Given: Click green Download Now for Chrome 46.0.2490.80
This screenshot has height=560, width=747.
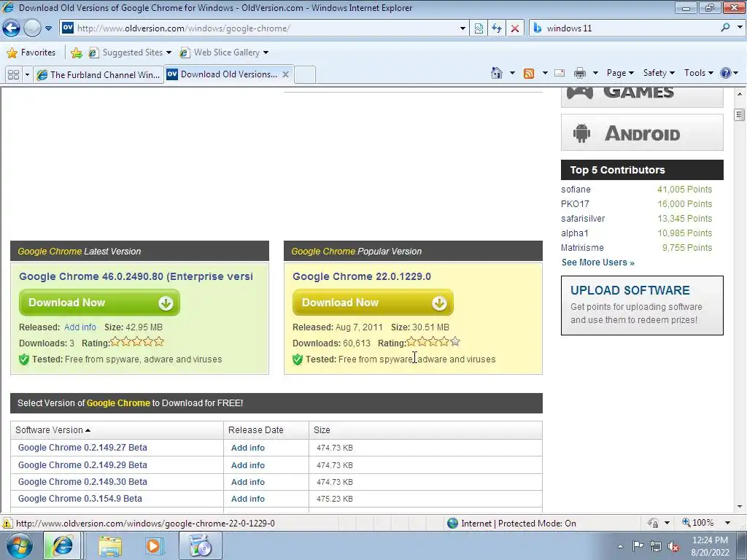Looking at the screenshot, I should tap(99, 303).
